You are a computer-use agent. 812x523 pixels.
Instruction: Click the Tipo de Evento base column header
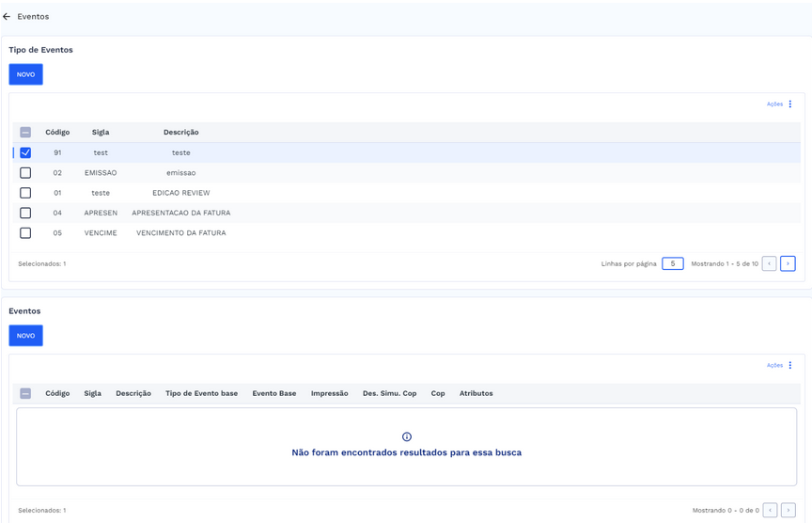[201, 393]
